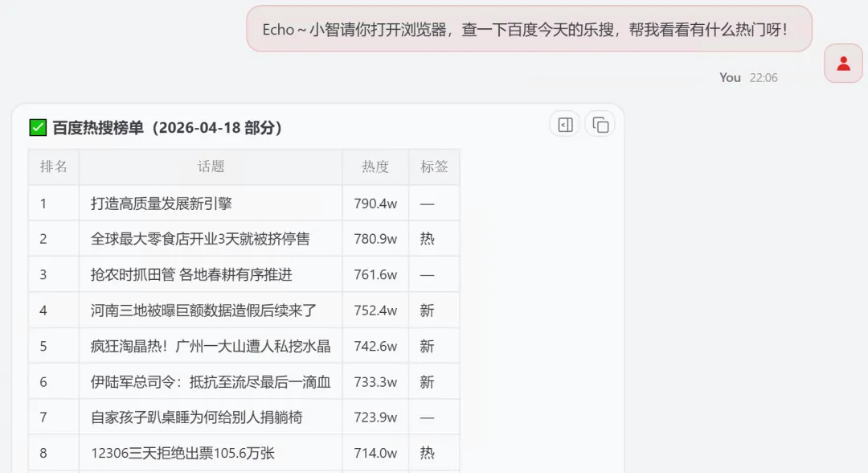Screen dimensions: 868x473
Task: Click the heat value 761.6w
Action: click(x=375, y=275)
